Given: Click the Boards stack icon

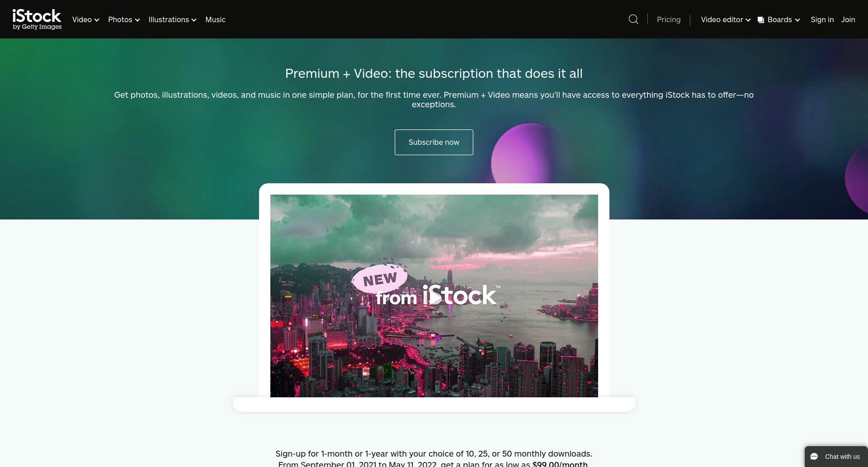Looking at the screenshot, I should (761, 20).
